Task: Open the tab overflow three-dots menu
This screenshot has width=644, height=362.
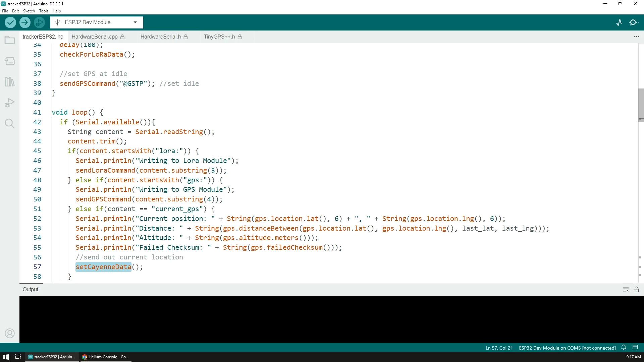Action: point(636,37)
